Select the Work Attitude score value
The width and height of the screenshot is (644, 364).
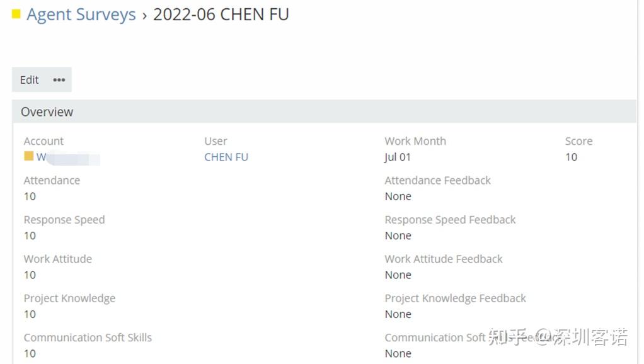(x=30, y=275)
